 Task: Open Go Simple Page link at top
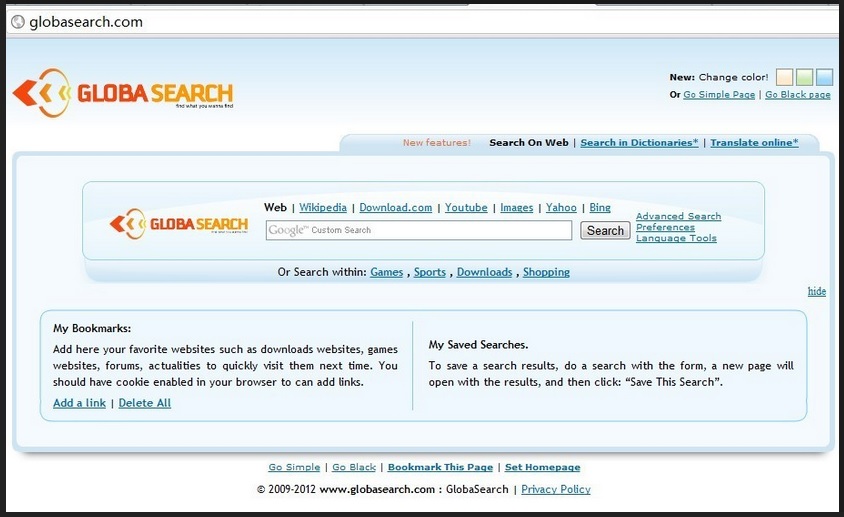click(x=719, y=94)
